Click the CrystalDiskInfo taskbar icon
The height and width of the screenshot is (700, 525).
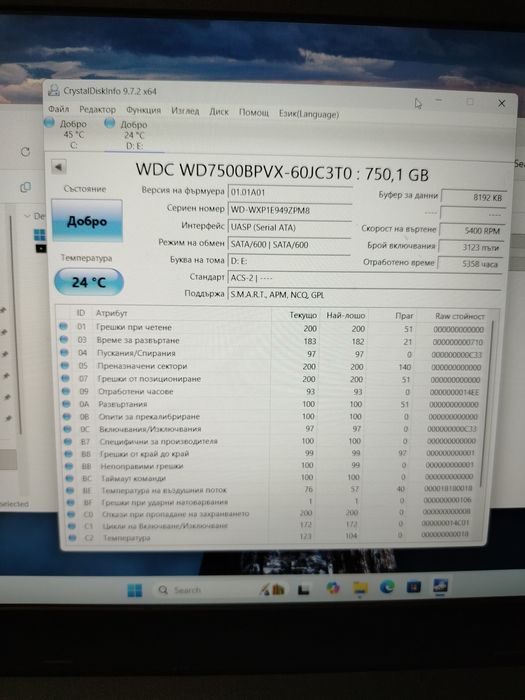[441, 586]
